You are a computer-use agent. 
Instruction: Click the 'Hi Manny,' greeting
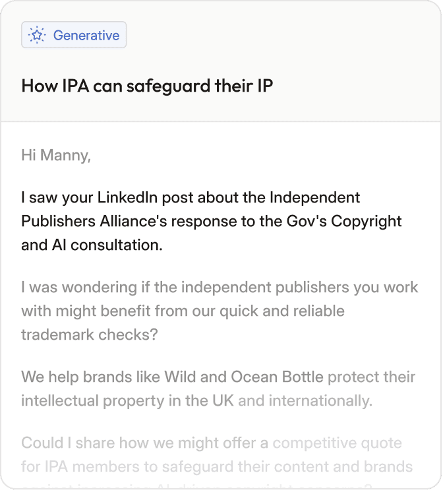[56, 156]
